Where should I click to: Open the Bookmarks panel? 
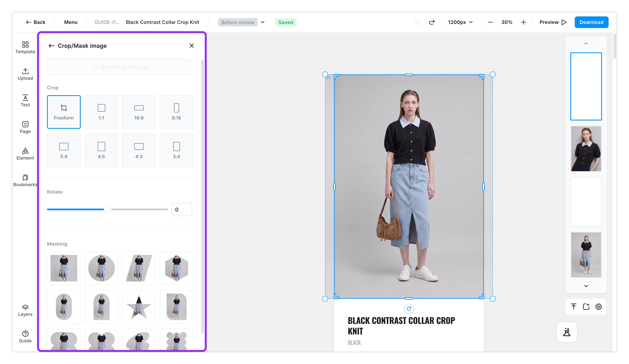(x=25, y=181)
